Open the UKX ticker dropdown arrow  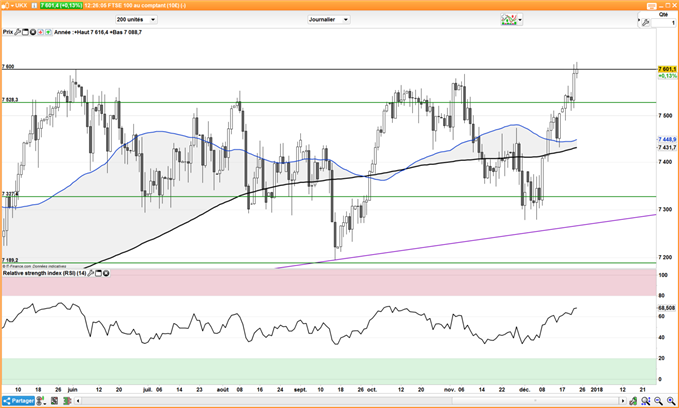[x=12, y=6]
